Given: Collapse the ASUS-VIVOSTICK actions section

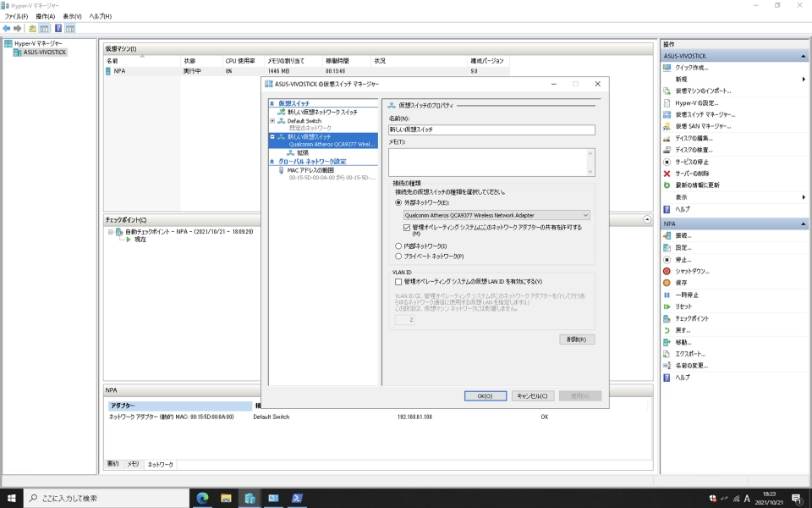Looking at the screenshot, I should tap(804, 56).
